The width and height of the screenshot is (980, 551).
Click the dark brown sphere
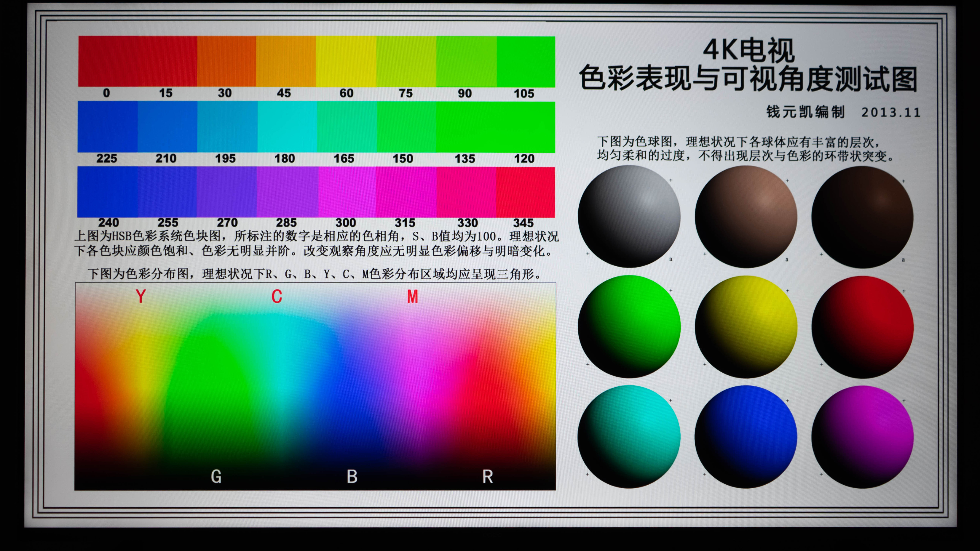(x=862, y=217)
